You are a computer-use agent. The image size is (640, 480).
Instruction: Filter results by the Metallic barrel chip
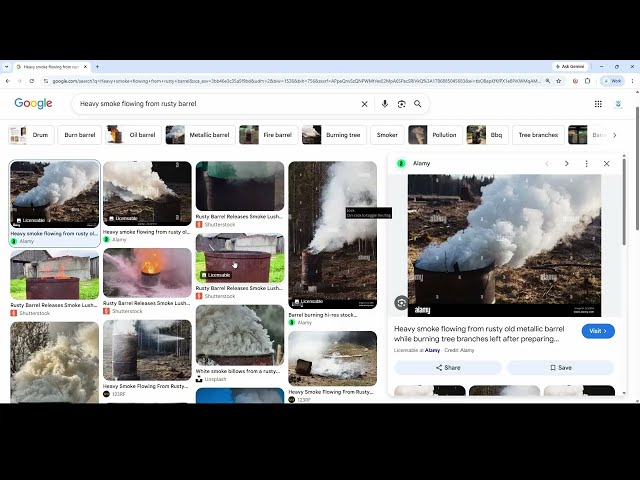200,135
